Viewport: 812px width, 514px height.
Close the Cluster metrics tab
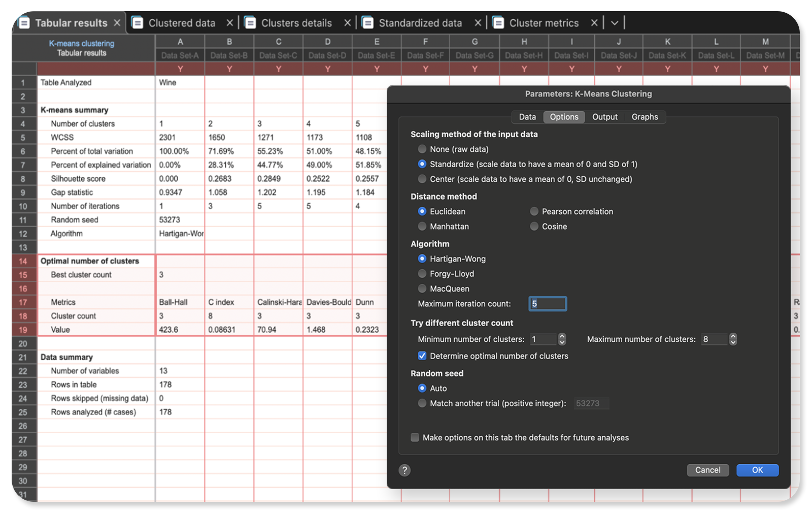[x=594, y=23]
